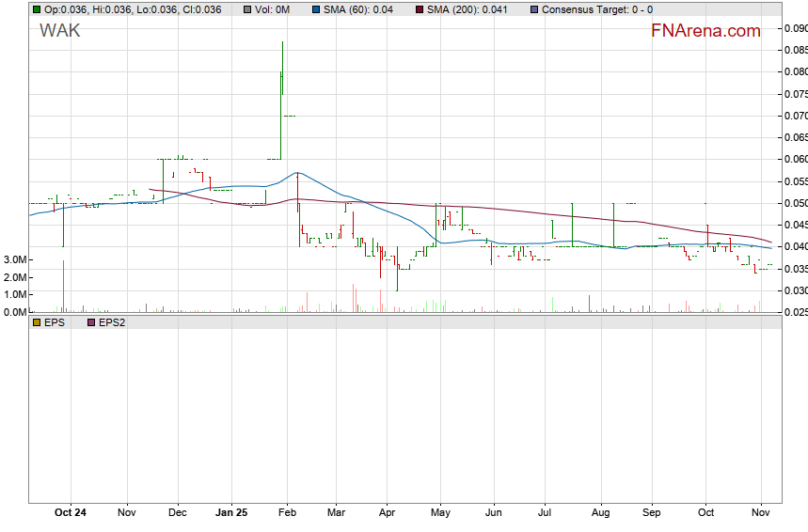
Task: Click the tall green candle spike before Feb
Action: 282,85
